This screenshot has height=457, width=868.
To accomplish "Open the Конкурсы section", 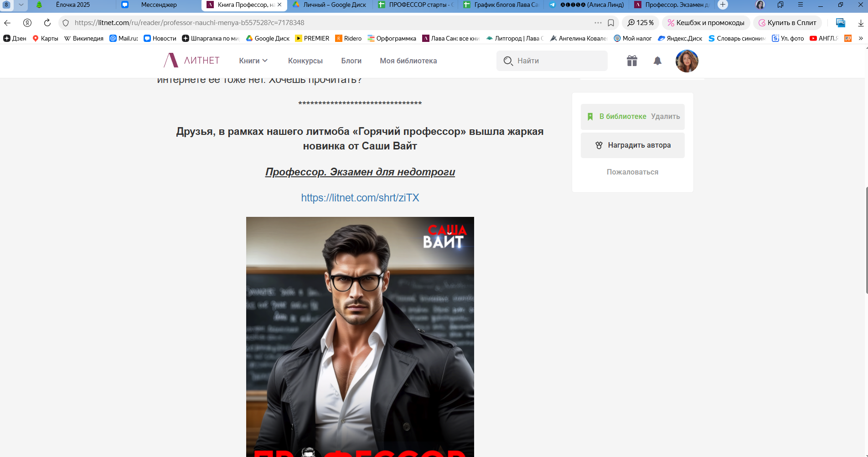I will [x=305, y=61].
